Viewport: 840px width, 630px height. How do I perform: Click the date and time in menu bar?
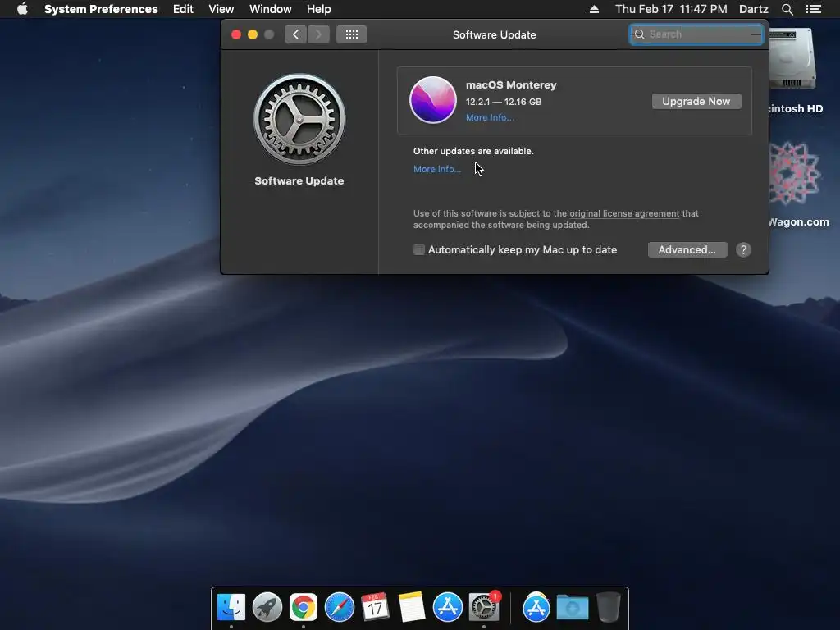pyautogui.click(x=671, y=9)
